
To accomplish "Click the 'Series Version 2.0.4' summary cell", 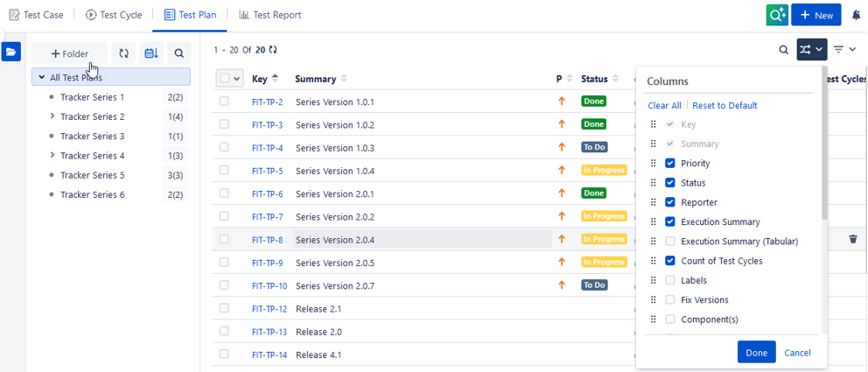I will coord(423,239).
